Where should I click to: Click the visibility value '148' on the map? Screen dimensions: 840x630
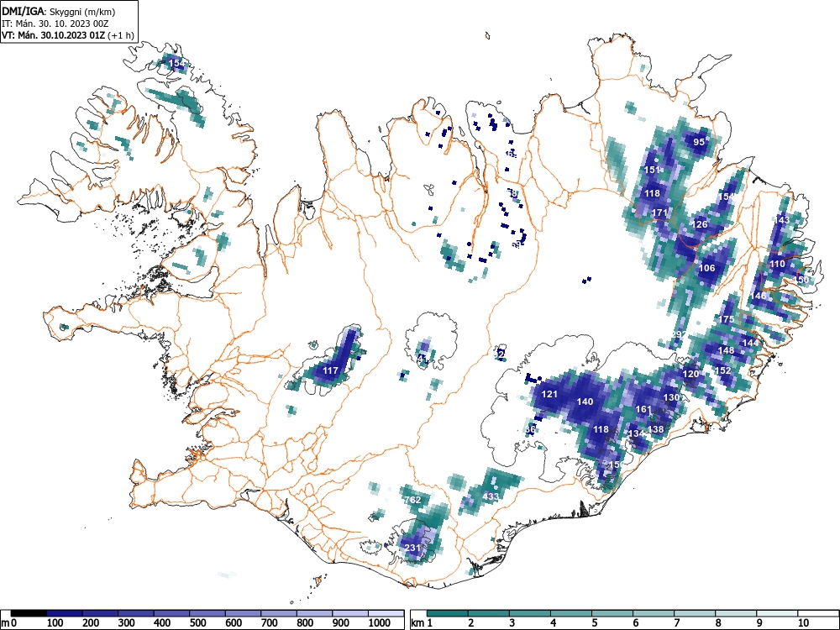726,350
